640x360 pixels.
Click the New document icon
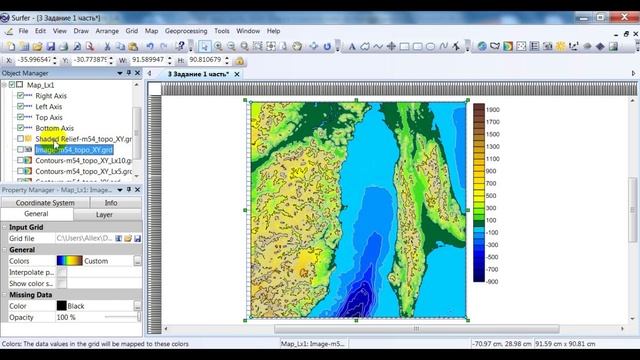point(11,46)
